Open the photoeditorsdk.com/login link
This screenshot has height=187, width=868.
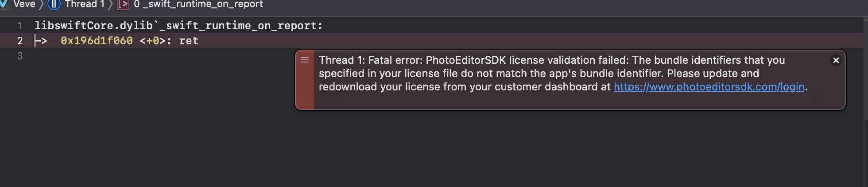click(709, 87)
